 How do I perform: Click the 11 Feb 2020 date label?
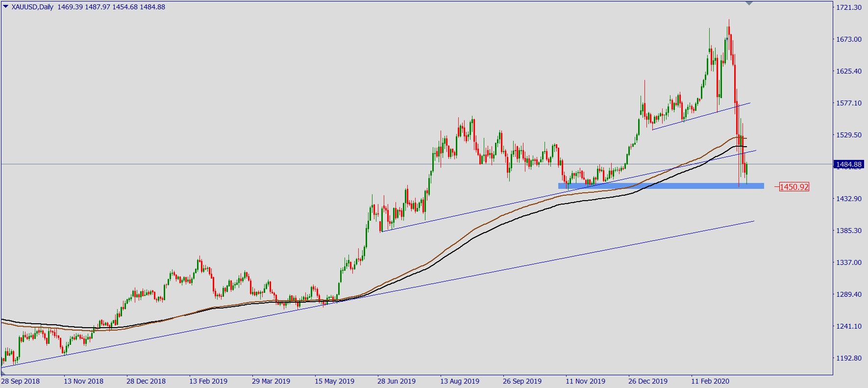tap(710, 381)
